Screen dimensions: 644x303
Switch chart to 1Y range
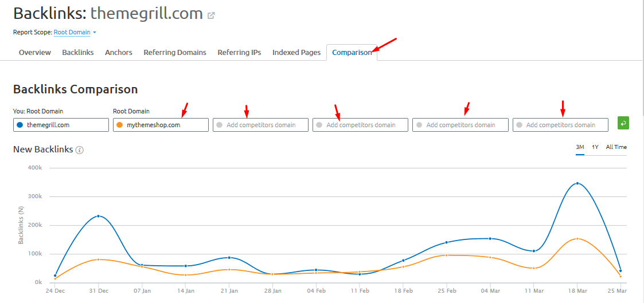pyautogui.click(x=595, y=147)
